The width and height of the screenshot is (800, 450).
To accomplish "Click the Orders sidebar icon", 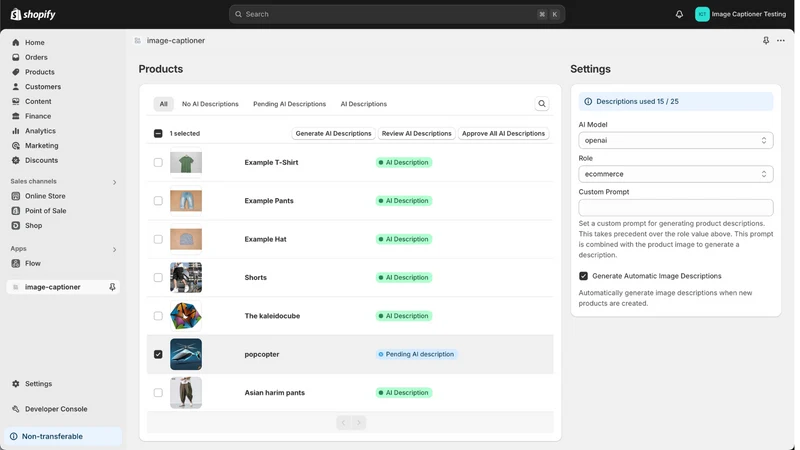I will tap(16, 57).
